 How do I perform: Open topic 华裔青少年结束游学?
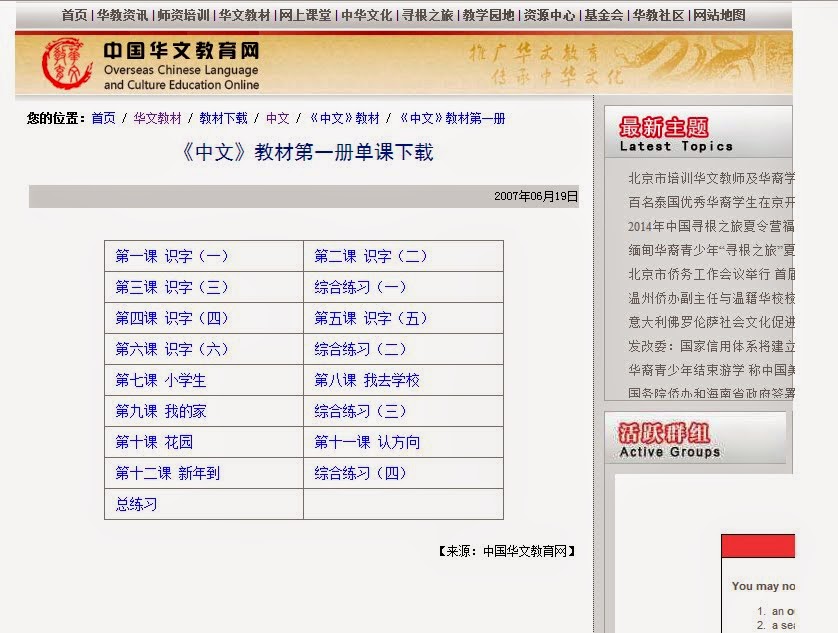pos(711,370)
